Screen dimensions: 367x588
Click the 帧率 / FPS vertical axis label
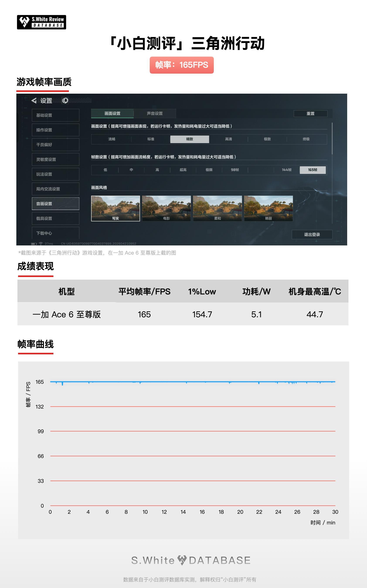click(x=28, y=395)
